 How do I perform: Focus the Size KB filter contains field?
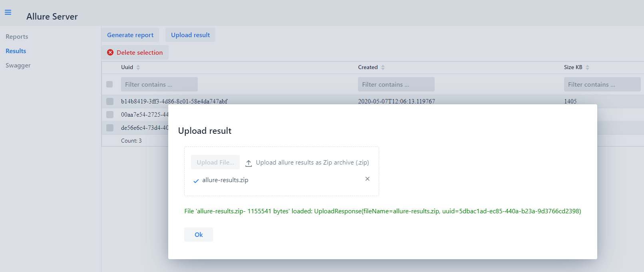click(602, 84)
